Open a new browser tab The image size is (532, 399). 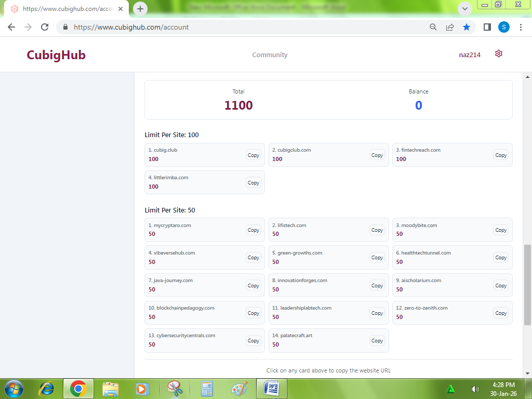click(140, 9)
